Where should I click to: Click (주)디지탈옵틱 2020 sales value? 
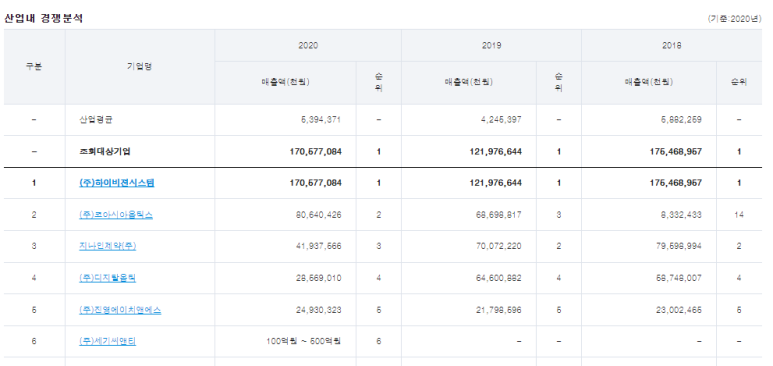(x=318, y=278)
